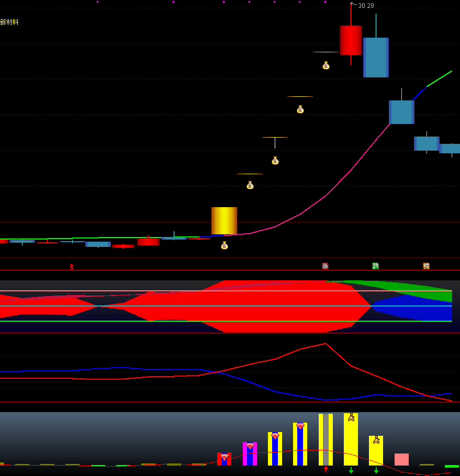Image resolution: width=460 pixels, height=476 pixels.
Task: Click the diamond icon on the magenta bar
Action: pos(250,446)
